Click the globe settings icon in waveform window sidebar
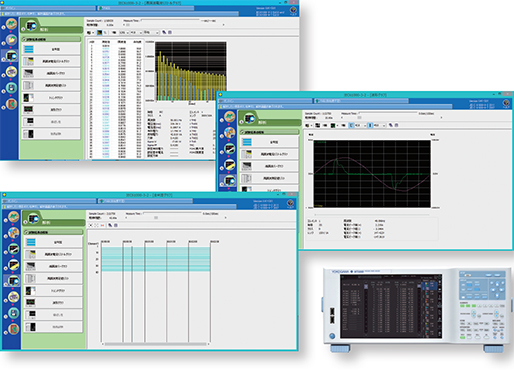Image resolution: width=514 pixels, height=370 pixels. tap(229, 133)
